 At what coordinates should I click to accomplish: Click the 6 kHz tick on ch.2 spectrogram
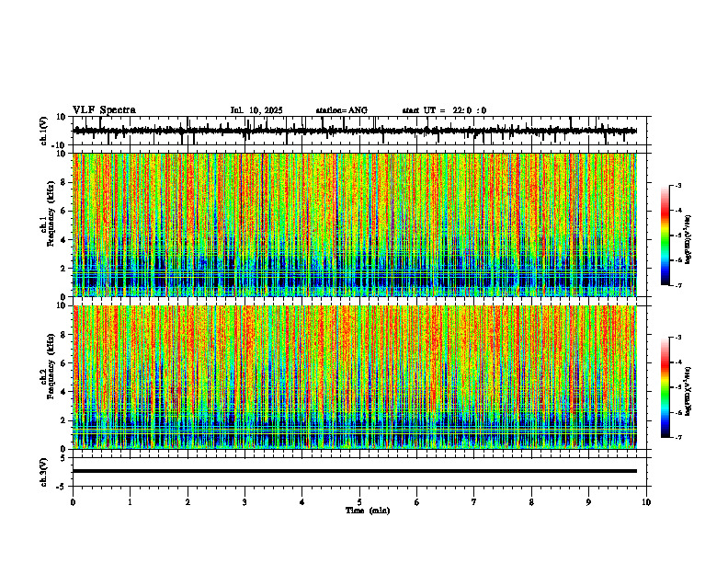[x=64, y=363]
